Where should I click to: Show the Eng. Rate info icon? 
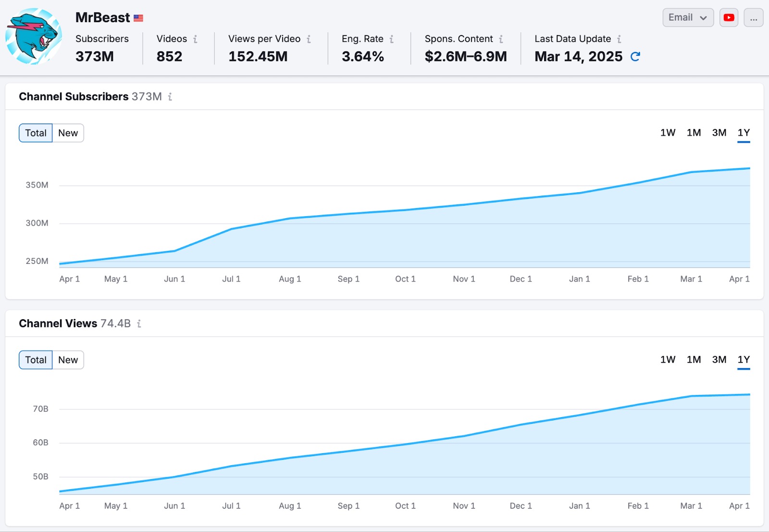(x=392, y=39)
